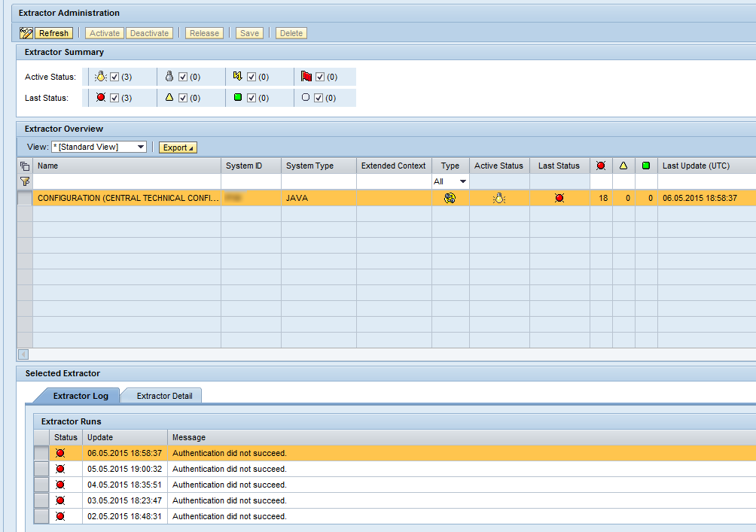This screenshot has width=756, height=532.
Task: Click the Active Status column header
Action: click(499, 166)
